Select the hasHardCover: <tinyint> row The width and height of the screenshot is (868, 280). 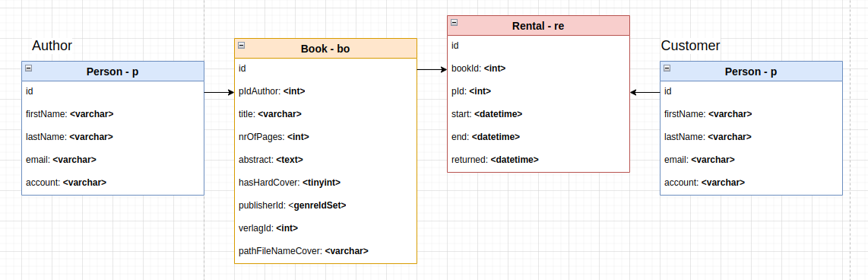coord(325,183)
